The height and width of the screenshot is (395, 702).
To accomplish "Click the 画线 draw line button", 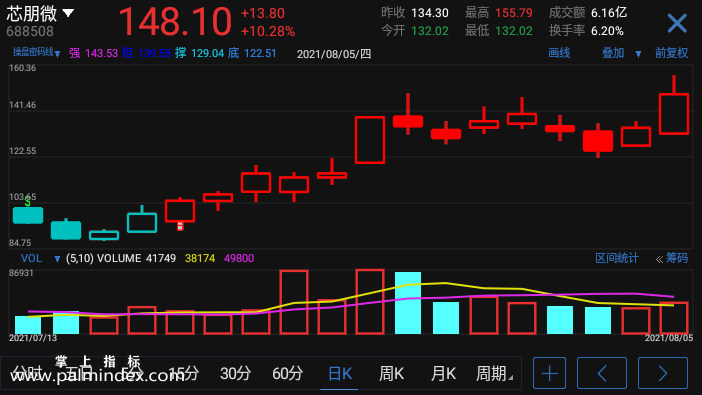I will coord(559,53).
